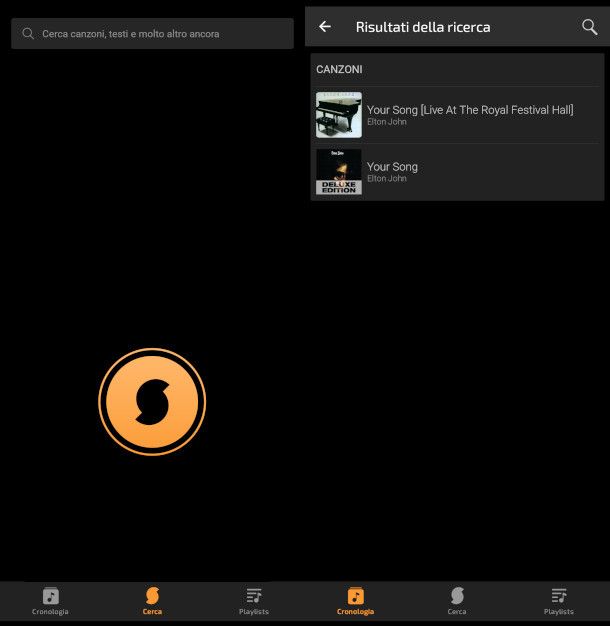
Task: Open Playlists tab in right screen
Action: coord(559,601)
